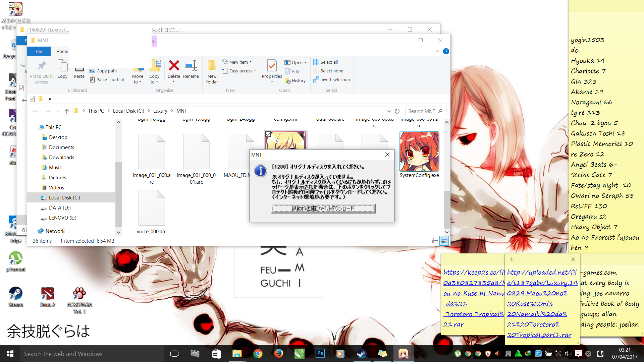
Task: Open the address bar history dropdown
Action: tap(389, 111)
